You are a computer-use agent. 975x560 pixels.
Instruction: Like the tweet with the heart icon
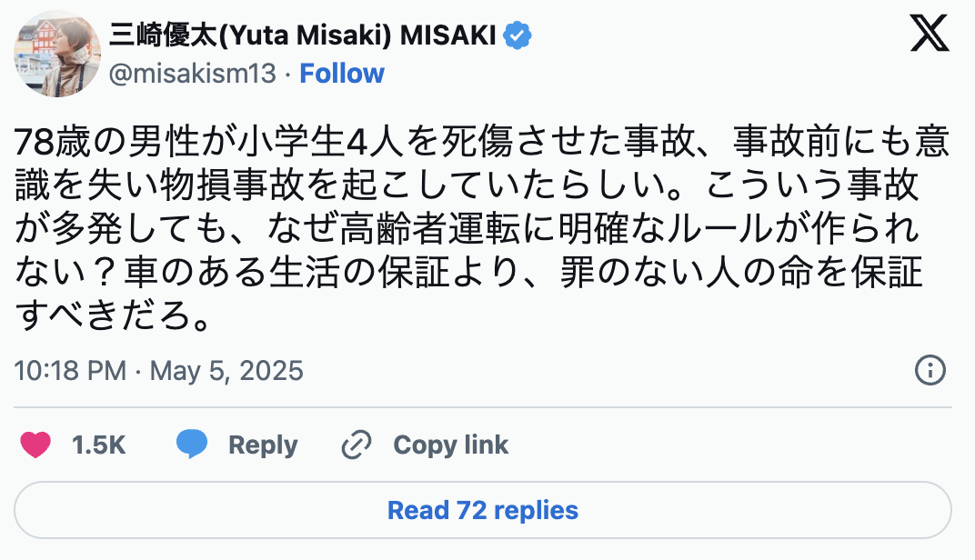pyautogui.click(x=35, y=445)
